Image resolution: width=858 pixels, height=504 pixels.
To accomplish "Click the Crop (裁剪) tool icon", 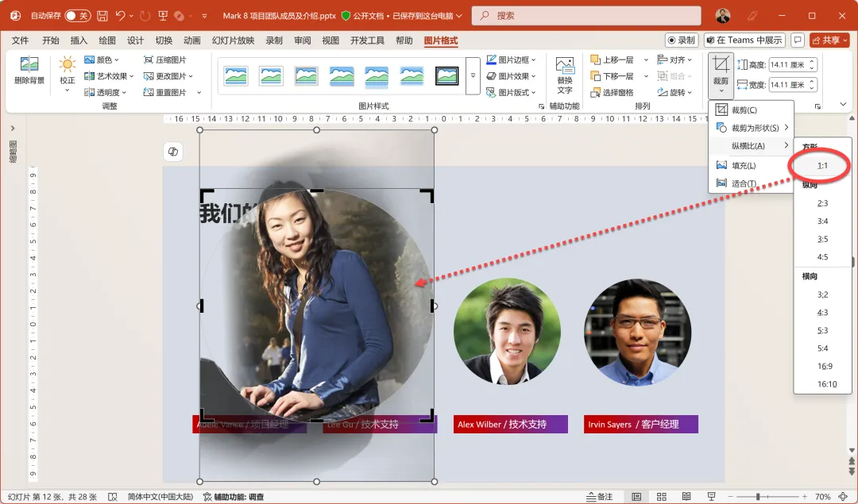I will (x=721, y=64).
